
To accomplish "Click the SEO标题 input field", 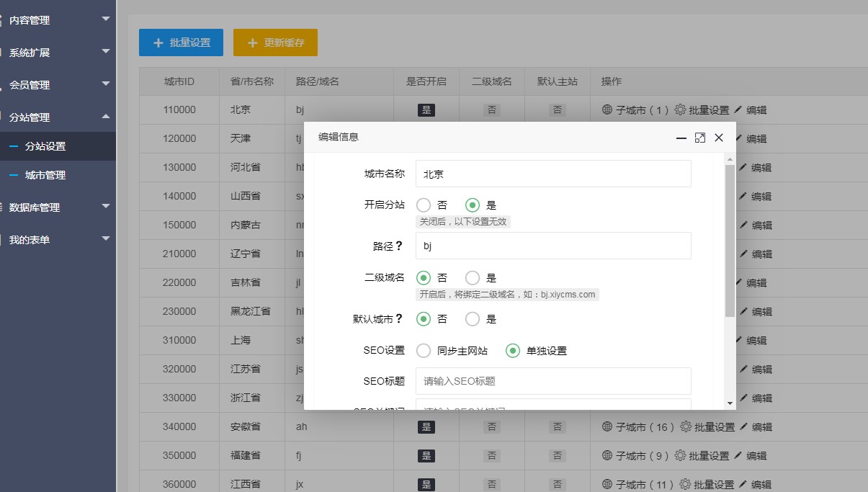I will pos(552,381).
